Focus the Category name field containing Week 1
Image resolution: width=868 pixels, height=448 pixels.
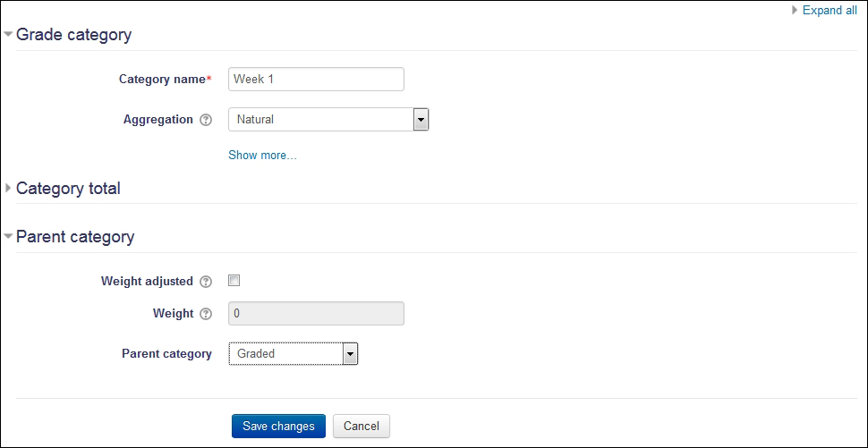point(316,80)
